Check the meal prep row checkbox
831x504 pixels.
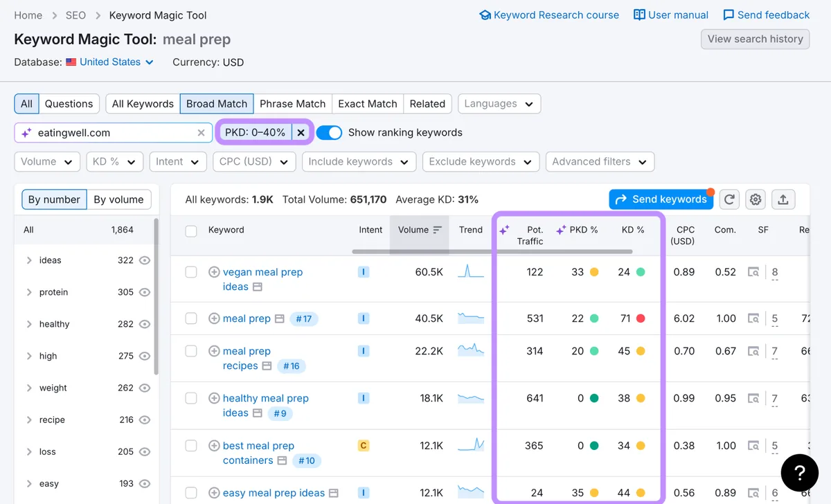tap(191, 318)
